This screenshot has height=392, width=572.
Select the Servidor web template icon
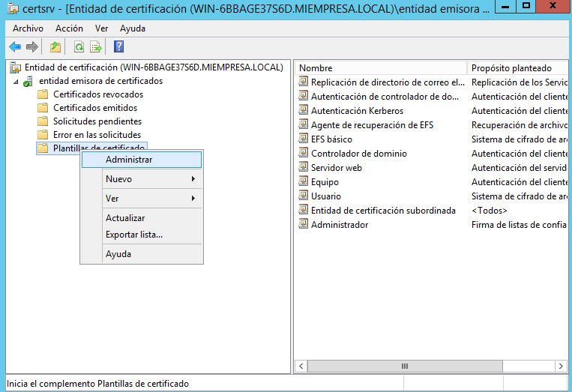[303, 168]
